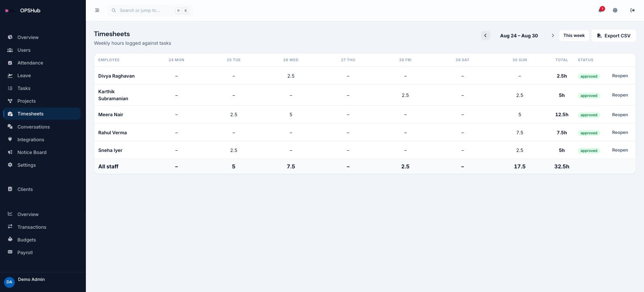Viewport: 644px width, 292px height.
Task: Click the Transactions arrows icon
Action: (x=10, y=227)
